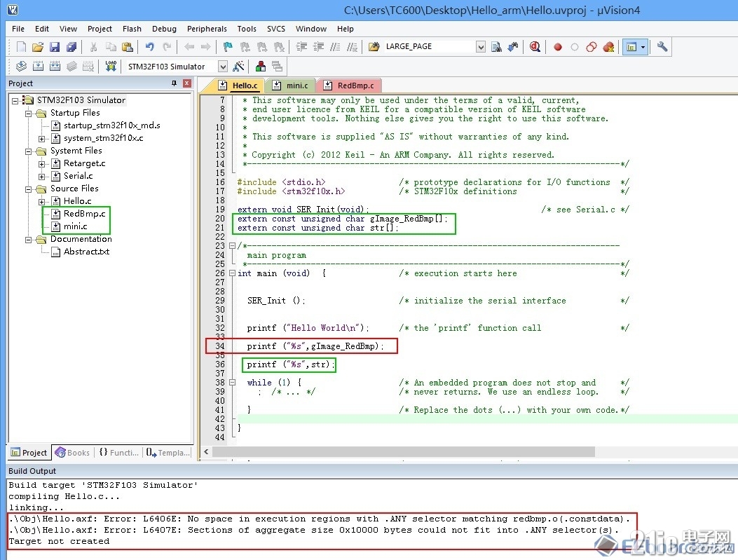Open the find text LARGE_PAGE dropdown

point(481,46)
